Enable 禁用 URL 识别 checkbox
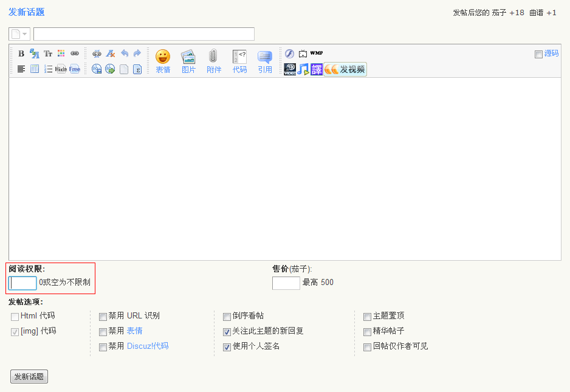 tap(103, 317)
